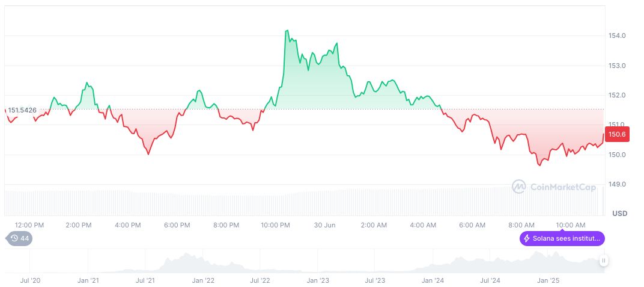
Task: Click the red 150.6 current price tag
Action: (x=618, y=134)
